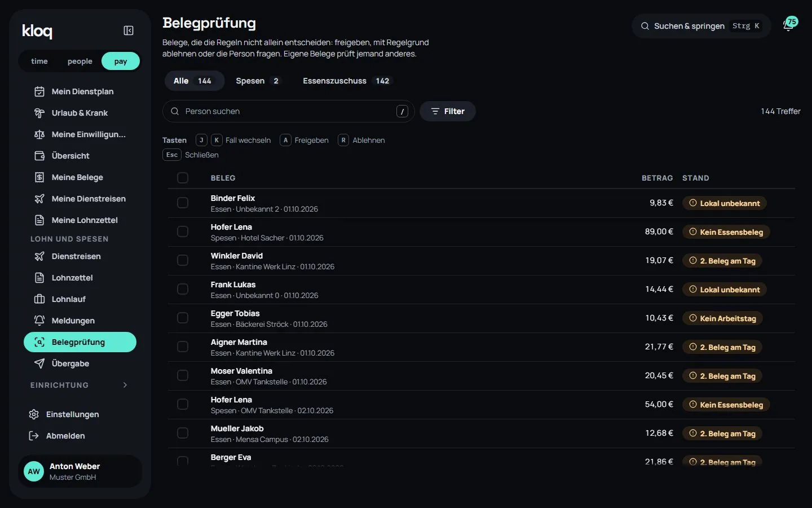Click the Einstellungen gear icon

pyautogui.click(x=34, y=414)
